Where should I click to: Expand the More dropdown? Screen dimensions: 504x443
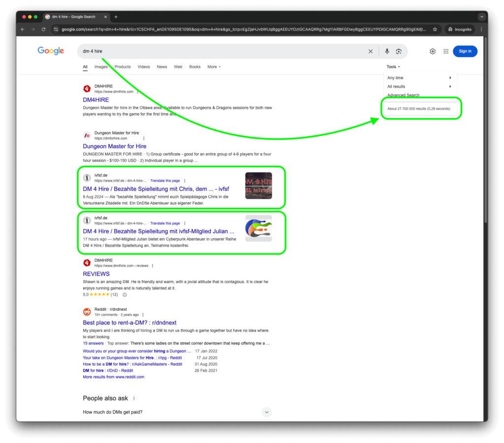214,67
